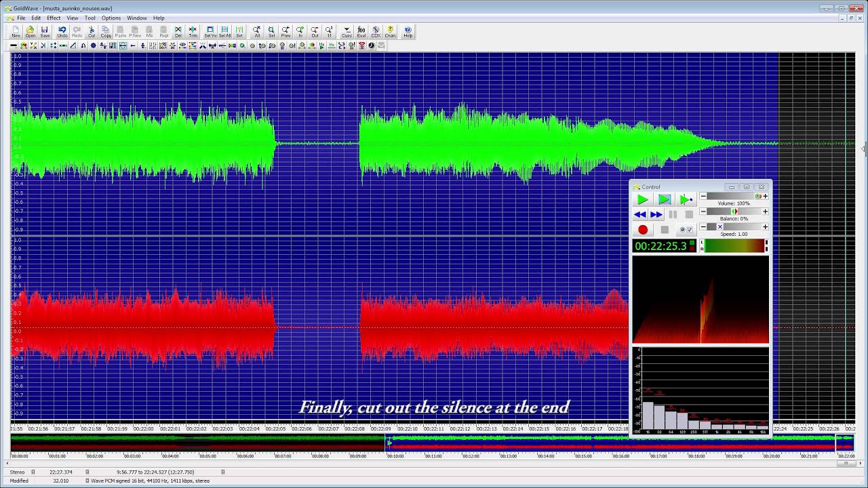
Task: Click the 22:27.374 length status field
Action: click(61, 472)
